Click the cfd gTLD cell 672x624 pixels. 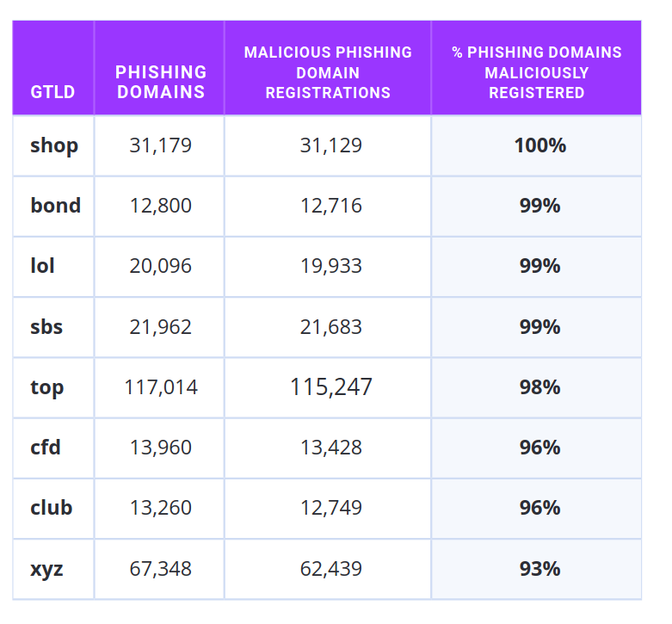pyautogui.click(x=46, y=448)
